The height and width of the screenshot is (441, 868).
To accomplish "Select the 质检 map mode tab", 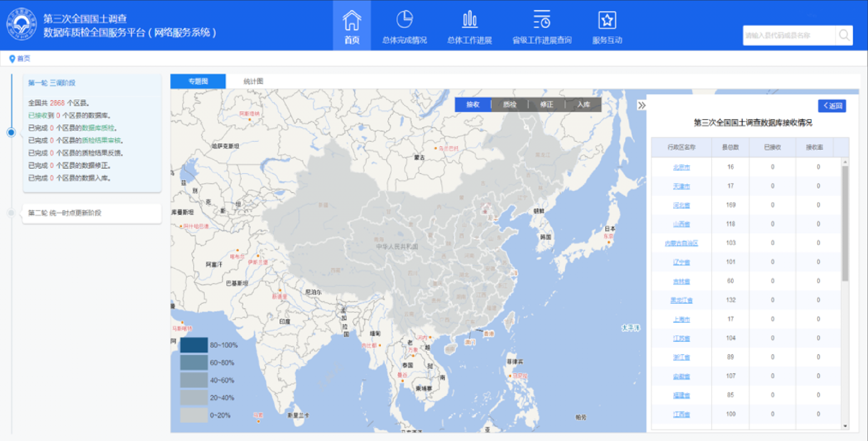I will coord(510,105).
